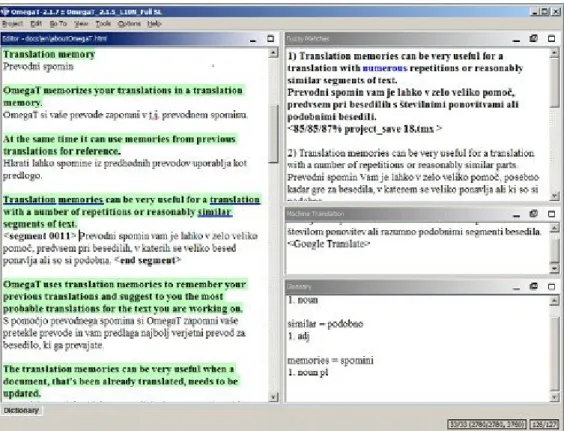Undock the Fuzzy Matches pane
Image resolution: width=564 pixels, height=431 pixels.
click(534, 38)
